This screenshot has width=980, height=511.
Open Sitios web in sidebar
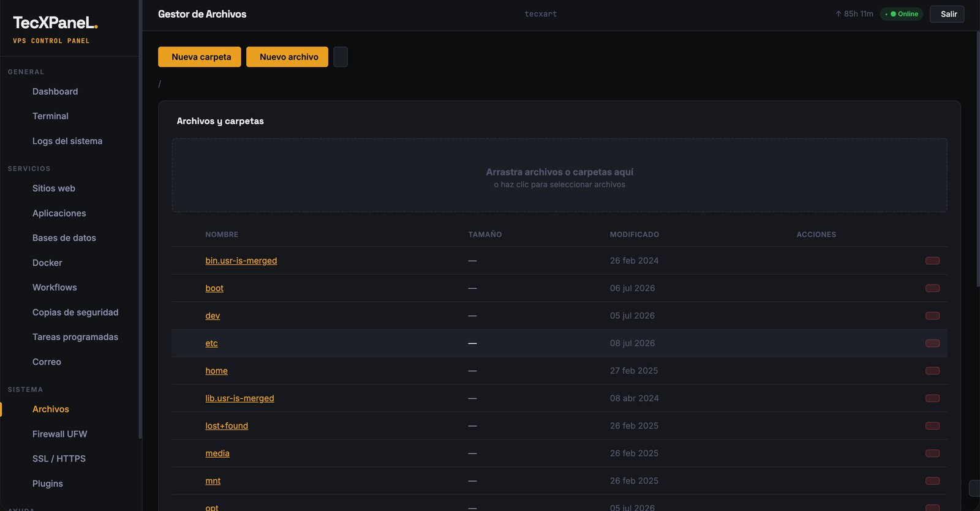(x=54, y=188)
